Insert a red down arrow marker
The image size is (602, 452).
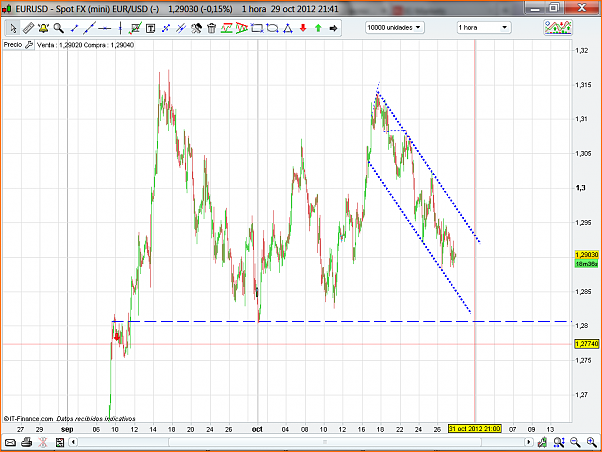point(303,28)
